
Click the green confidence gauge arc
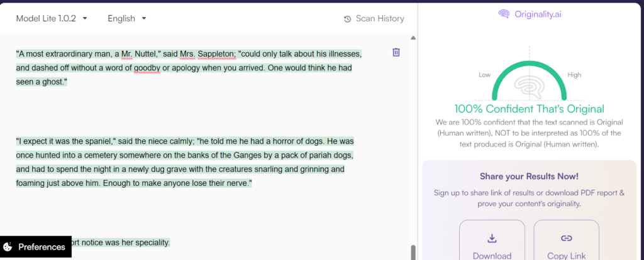(x=529, y=63)
